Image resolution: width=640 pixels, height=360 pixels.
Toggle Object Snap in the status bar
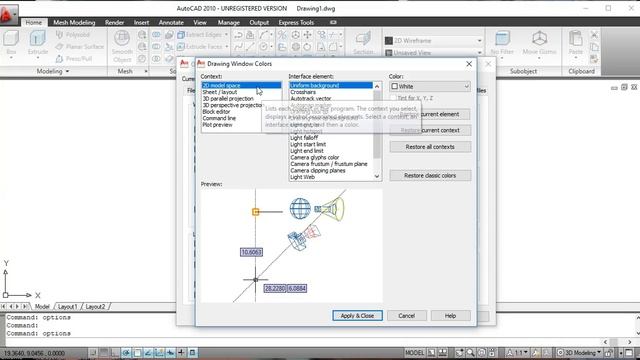click(x=137, y=353)
